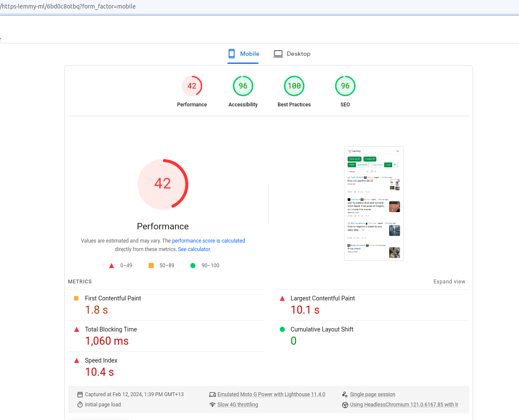This screenshot has width=519, height=420.
Task: Click 'Emulated Moto G Power with Lighthouse' info
Action: click(271, 394)
